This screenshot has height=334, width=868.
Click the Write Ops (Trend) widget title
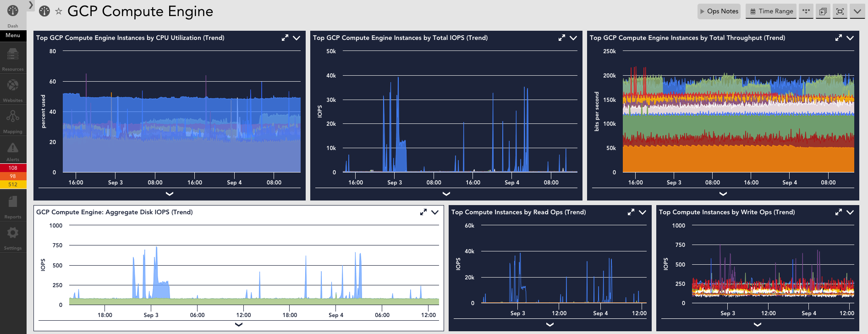[x=727, y=212]
